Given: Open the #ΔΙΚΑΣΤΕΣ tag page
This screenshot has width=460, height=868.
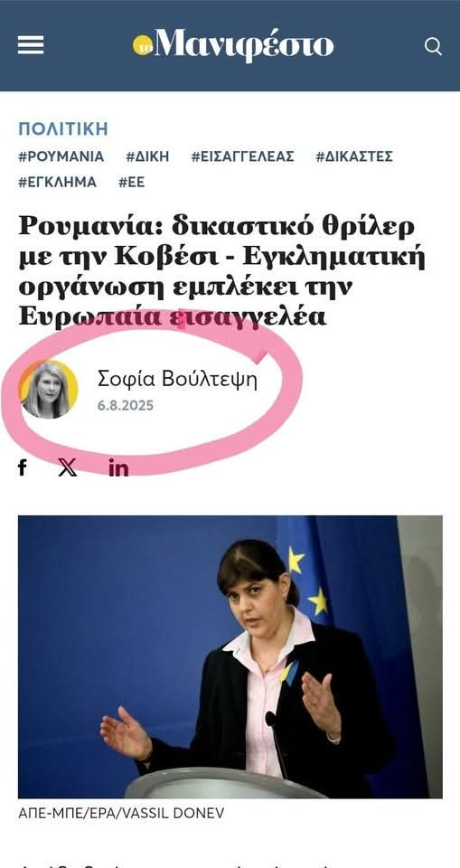Looking at the screenshot, I should click(354, 156).
